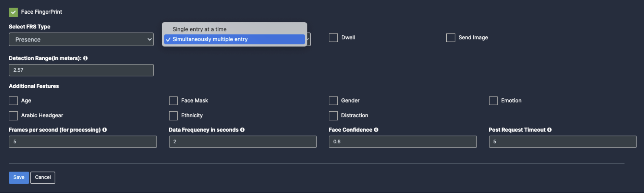Uncheck the Face FingerPrint checkbox
The width and height of the screenshot is (644, 193).
point(13,12)
